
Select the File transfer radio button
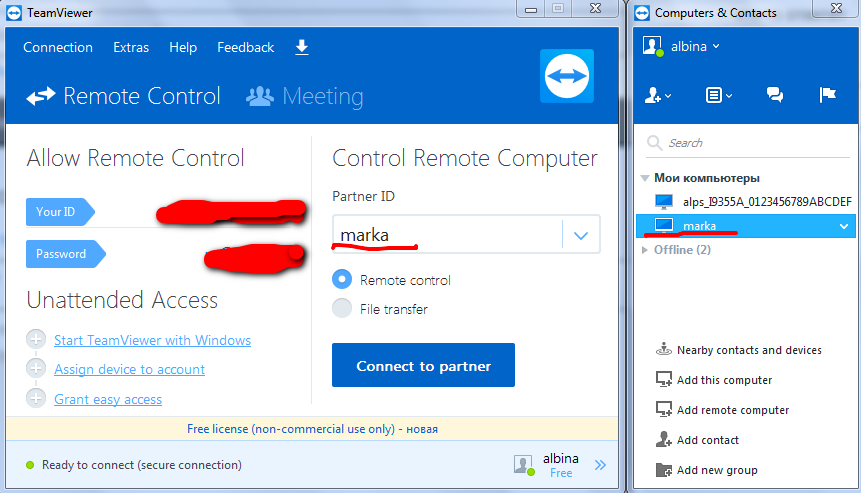pyautogui.click(x=342, y=309)
